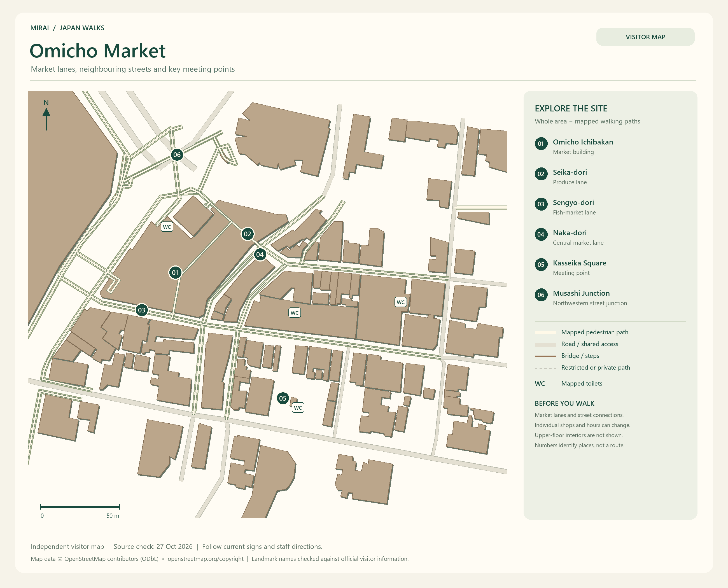Click the north arrow compass on map
Viewport: 728px width, 588px height.
[46, 115]
